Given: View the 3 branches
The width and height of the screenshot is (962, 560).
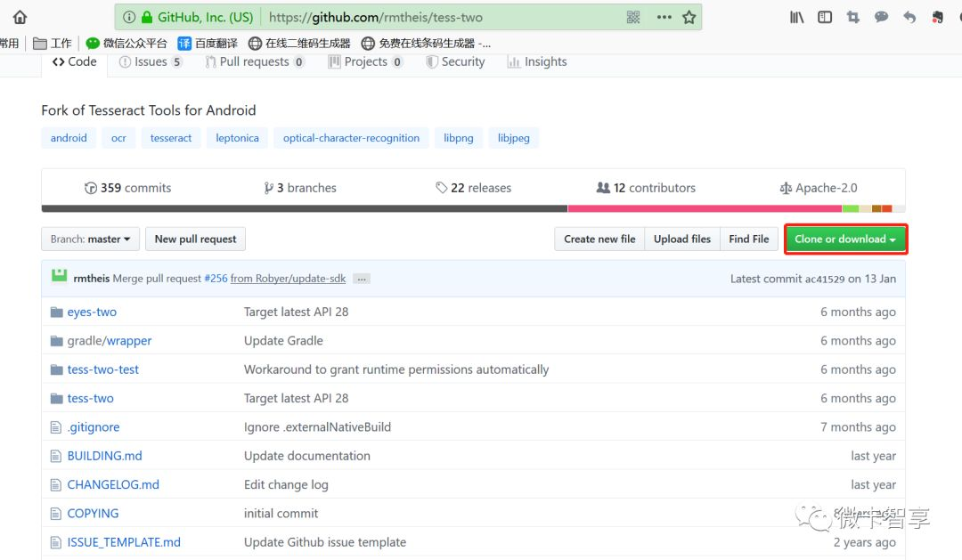Looking at the screenshot, I should pyautogui.click(x=300, y=188).
